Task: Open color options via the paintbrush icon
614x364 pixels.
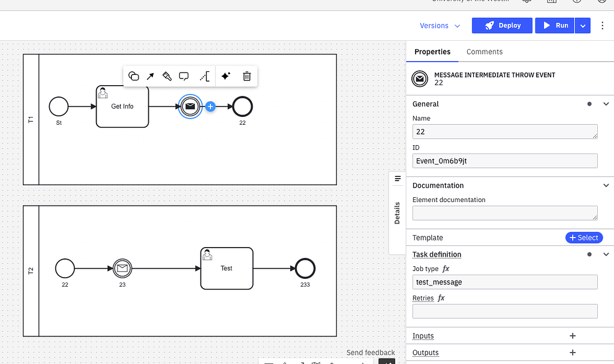Action: pyautogui.click(x=167, y=76)
